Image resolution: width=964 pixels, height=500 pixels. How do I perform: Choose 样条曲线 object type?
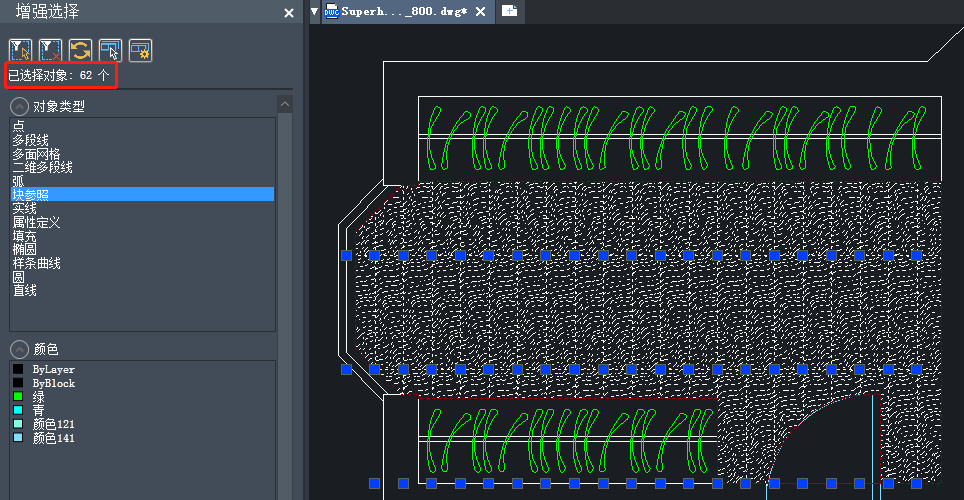pyautogui.click(x=36, y=263)
